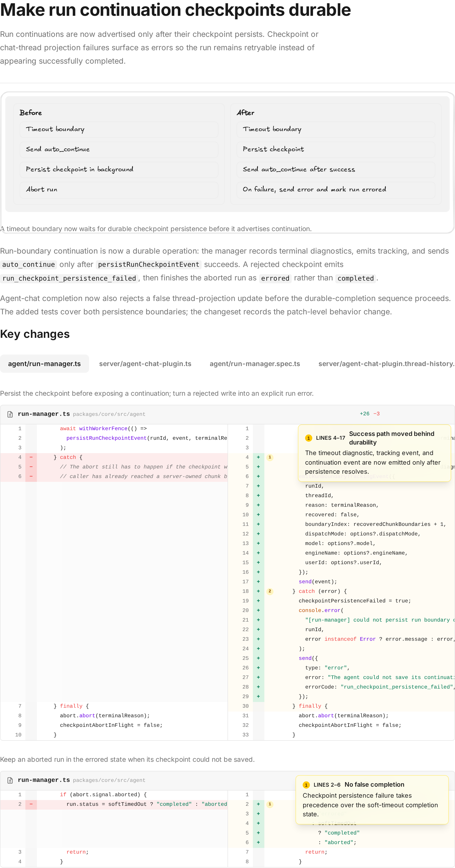Viewport: 455px width, 868px height.
Task: Click the 'After' column heading
Action: coord(245,113)
